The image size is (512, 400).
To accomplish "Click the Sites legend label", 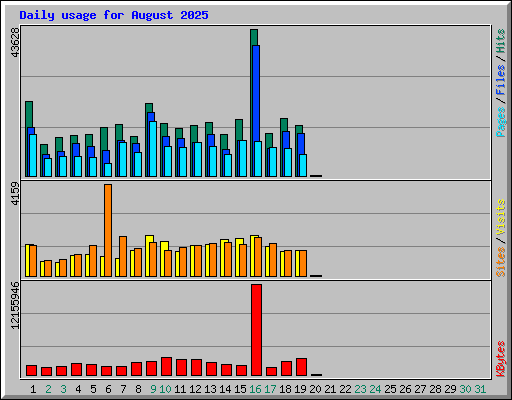I will pos(500,262).
